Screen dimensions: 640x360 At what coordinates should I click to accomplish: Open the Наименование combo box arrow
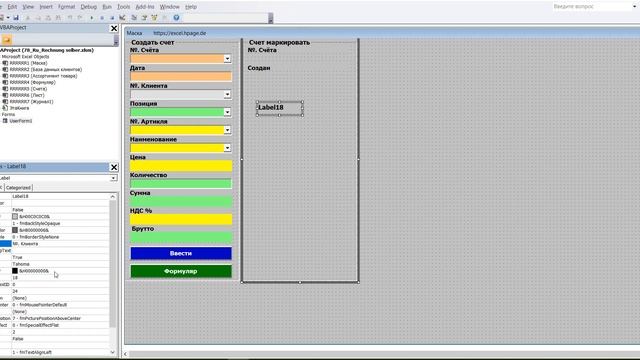coord(227,148)
